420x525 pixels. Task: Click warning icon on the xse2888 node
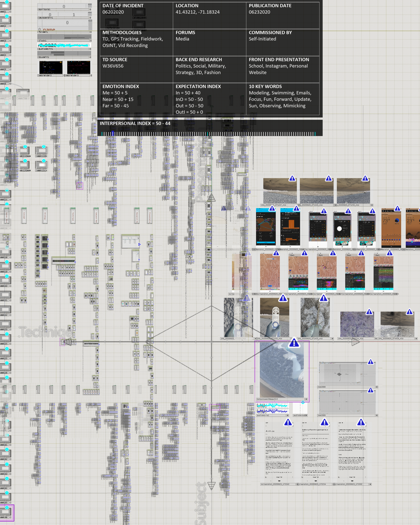click(370, 362)
